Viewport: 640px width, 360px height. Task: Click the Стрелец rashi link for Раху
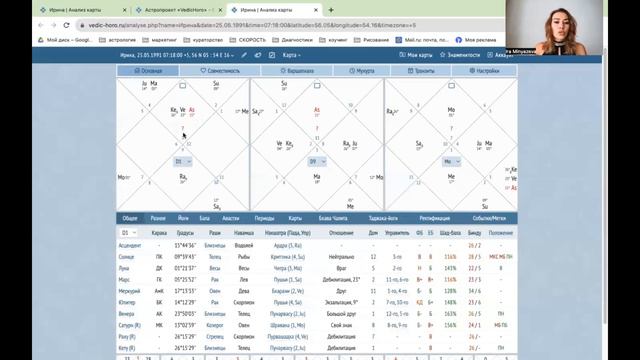[215, 337]
